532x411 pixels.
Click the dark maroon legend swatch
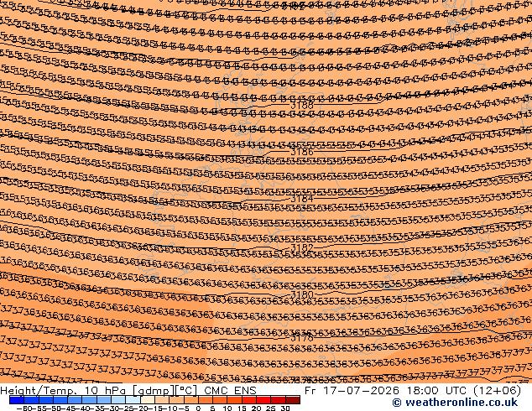pyautogui.click(x=293, y=400)
